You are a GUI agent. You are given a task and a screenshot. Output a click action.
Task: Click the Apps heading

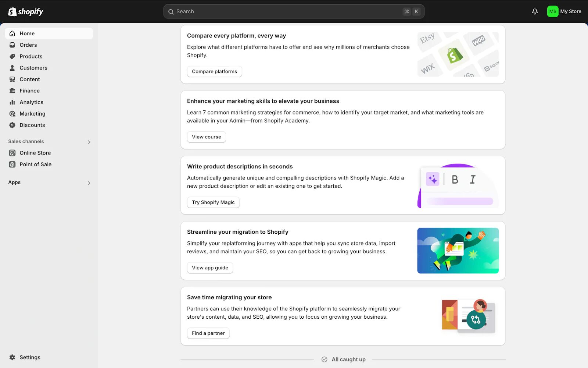[14, 183]
